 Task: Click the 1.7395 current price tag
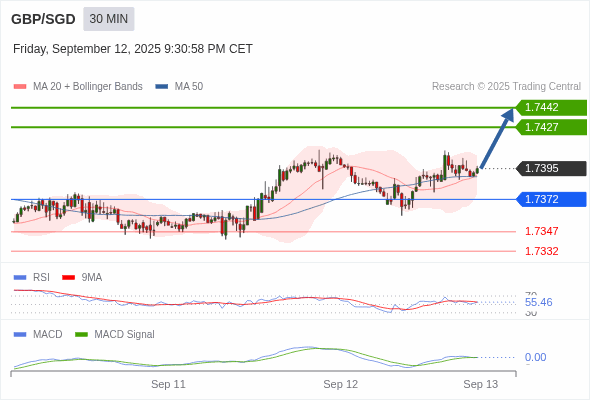(x=551, y=168)
